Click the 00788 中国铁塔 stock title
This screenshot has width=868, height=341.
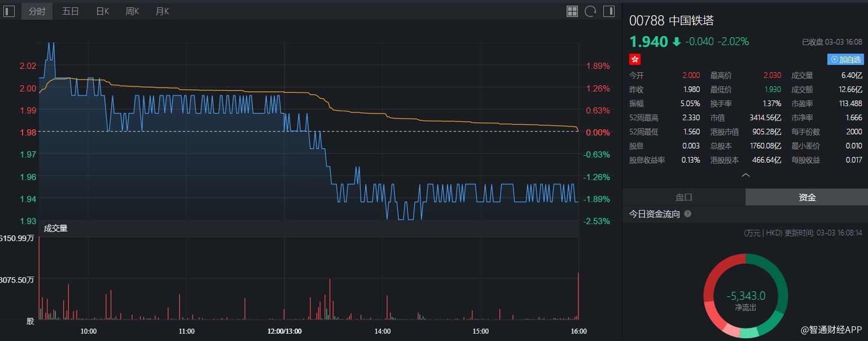coord(672,21)
